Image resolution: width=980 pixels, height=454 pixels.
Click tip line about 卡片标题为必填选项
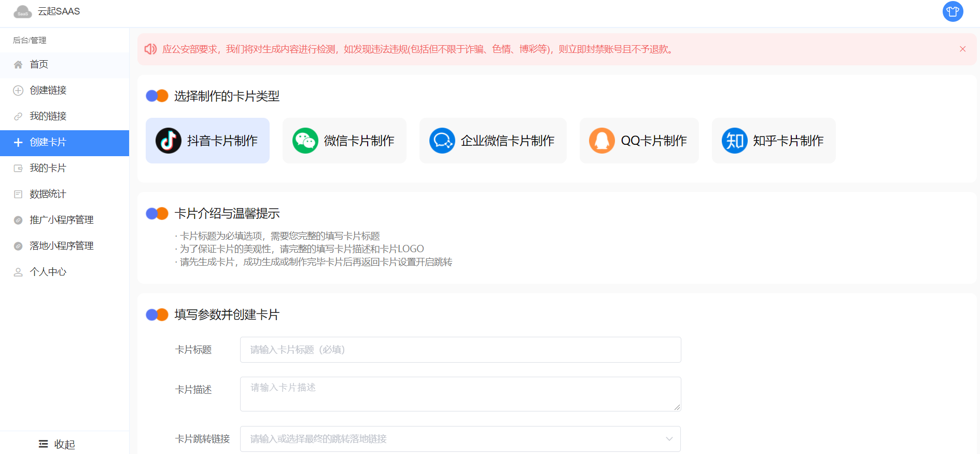[277, 236]
